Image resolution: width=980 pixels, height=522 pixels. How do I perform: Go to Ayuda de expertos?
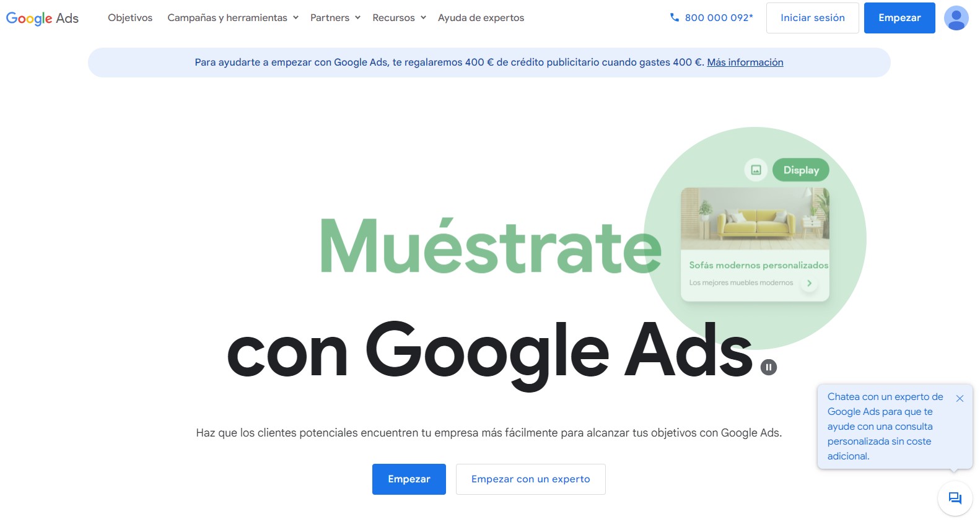(481, 18)
